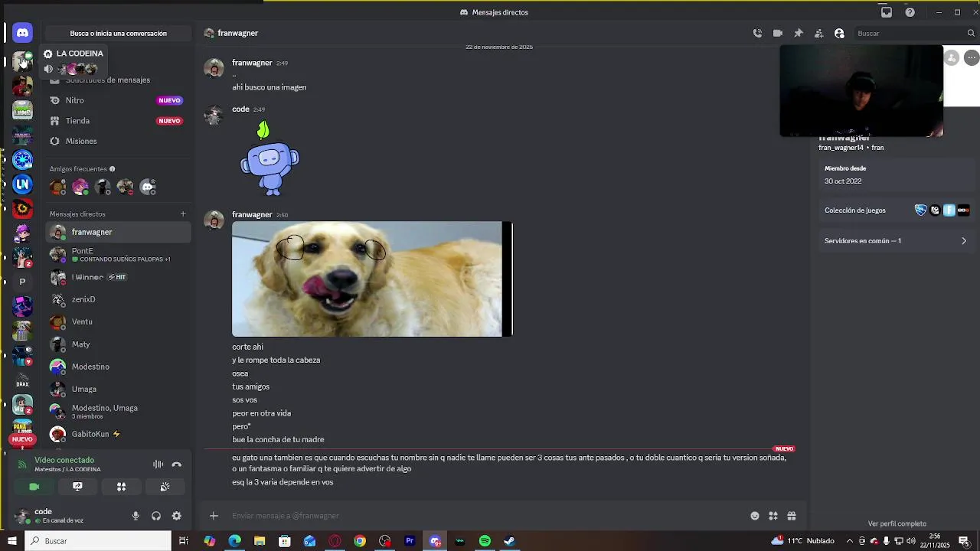This screenshot has width=980, height=551.
Task: Open Windows notification center icon
Action: pos(964,541)
